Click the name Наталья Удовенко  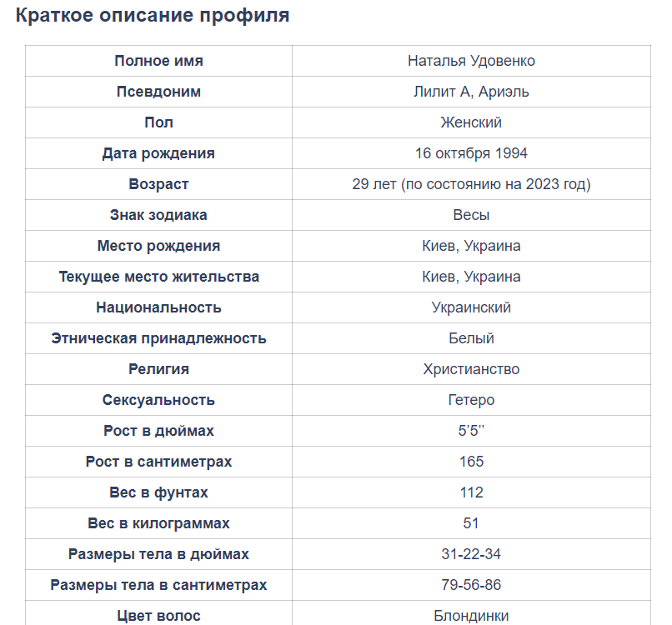[471, 61]
